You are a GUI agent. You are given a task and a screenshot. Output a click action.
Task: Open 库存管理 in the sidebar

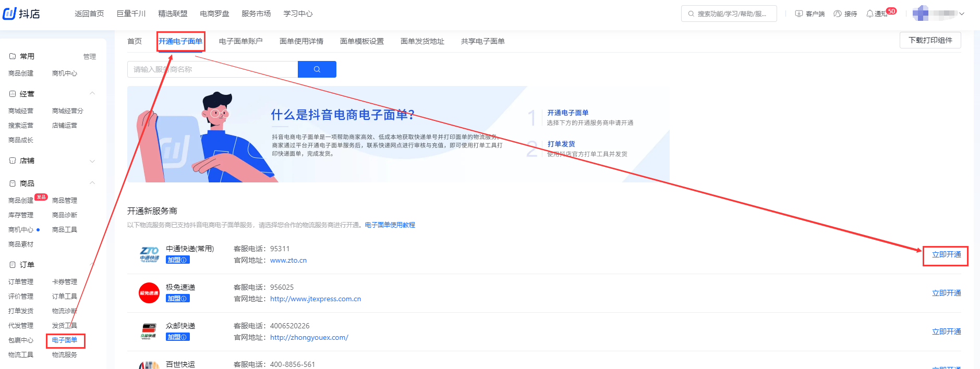pyautogui.click(x=21, y=215)
